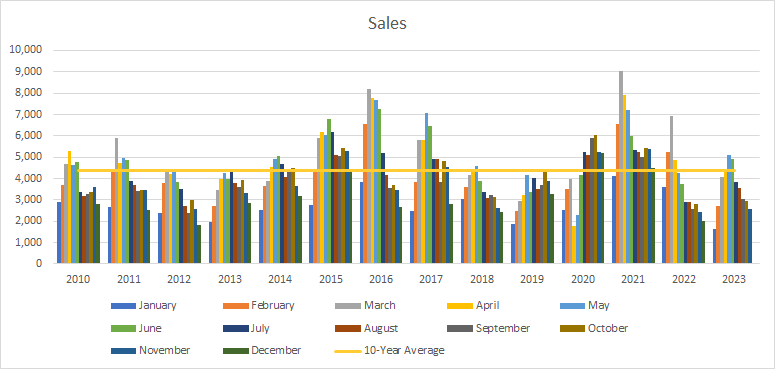Viewport: 775px width, 369px height.
Task: Click the January legend color swatch
Action: tap(124, 306)
